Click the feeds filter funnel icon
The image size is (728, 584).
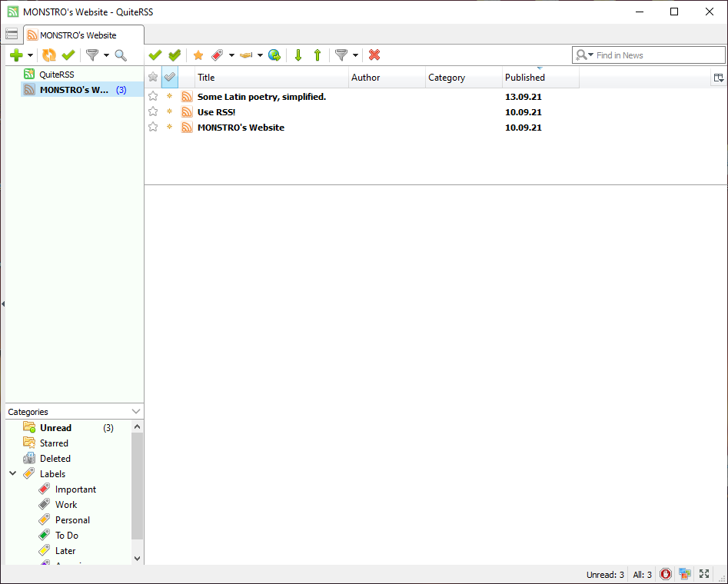pyautogui.click(x=92, y=55)
